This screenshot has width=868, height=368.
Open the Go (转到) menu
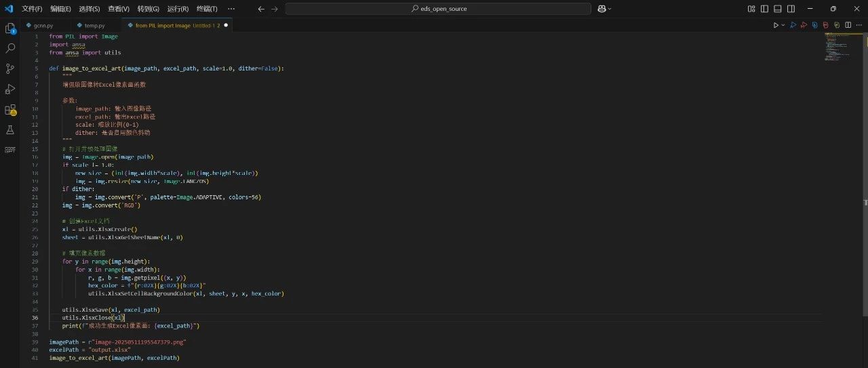coord(148,9)
